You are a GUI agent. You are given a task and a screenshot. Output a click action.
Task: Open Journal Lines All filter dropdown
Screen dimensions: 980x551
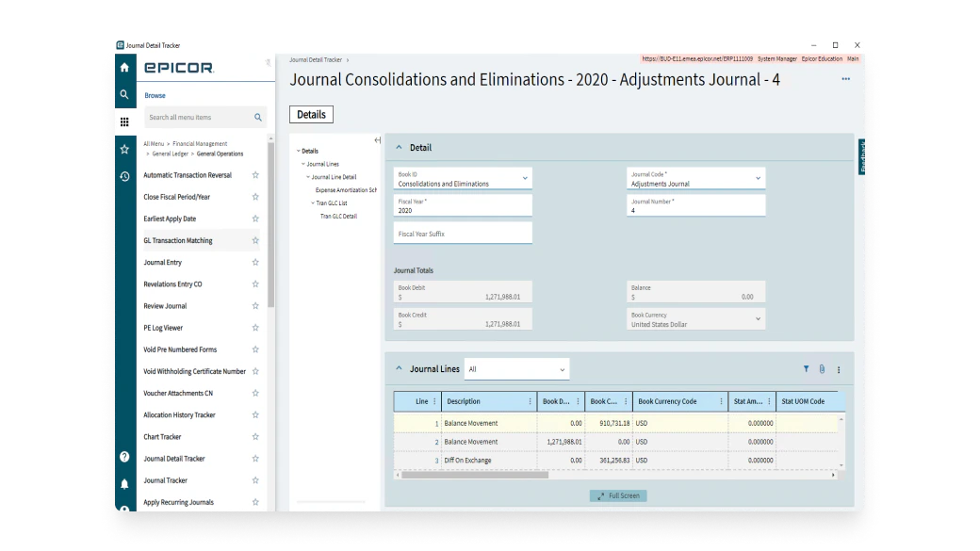(517, 369)
